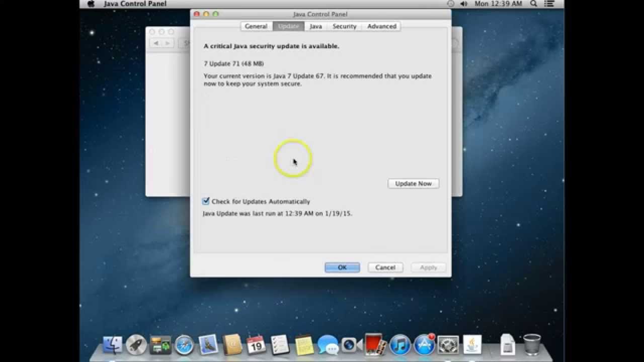Open Reminders checklist icon in Dock
The width and height of the screenshot is (644, 362).
click(x=280, y=345)
